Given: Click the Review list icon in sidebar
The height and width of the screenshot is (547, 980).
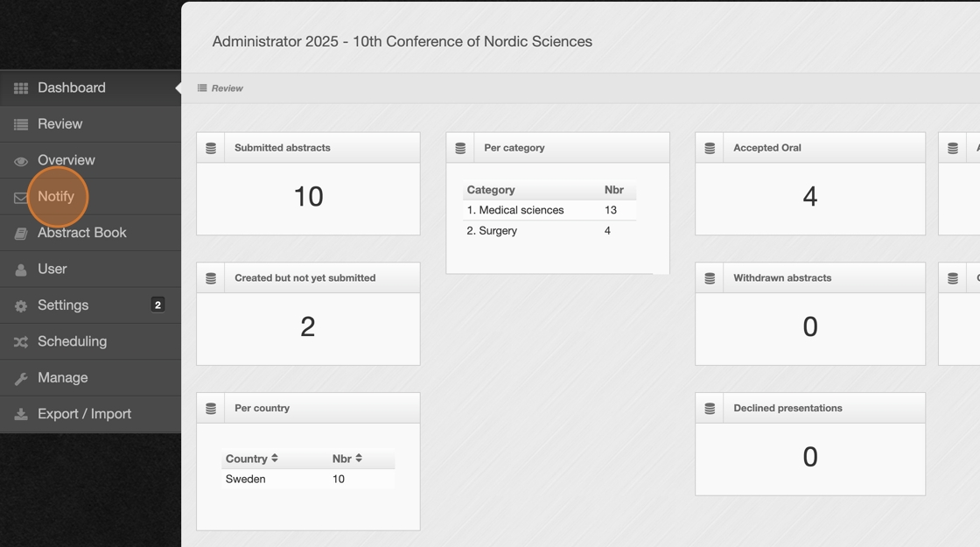Looking at the screenshot, I should 21,124.
